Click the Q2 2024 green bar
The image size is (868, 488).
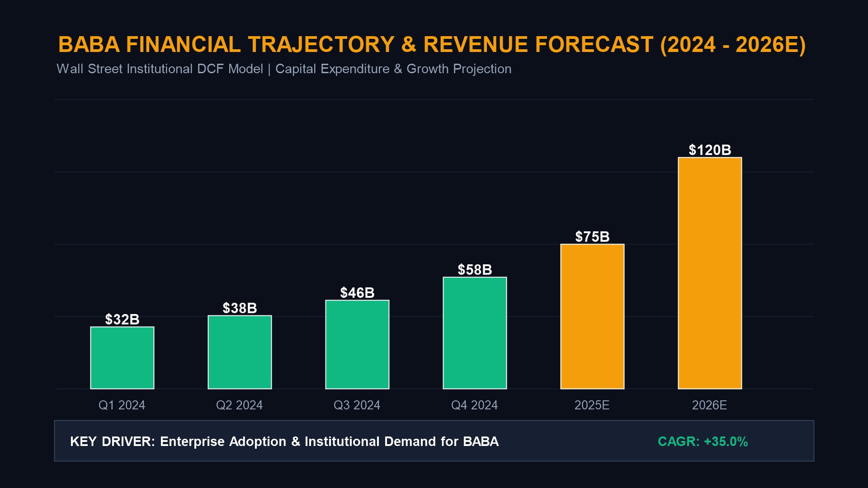[240, 352]
